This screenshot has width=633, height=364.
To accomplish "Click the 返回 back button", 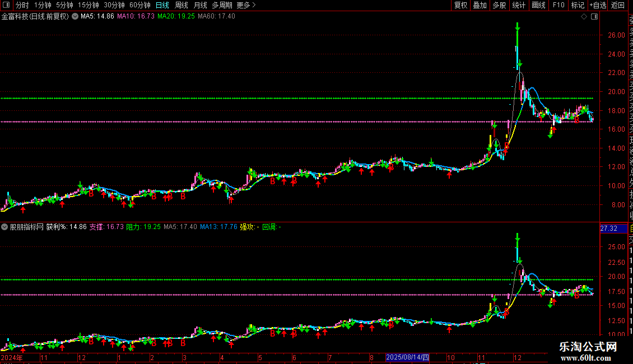I will [618, 5].
